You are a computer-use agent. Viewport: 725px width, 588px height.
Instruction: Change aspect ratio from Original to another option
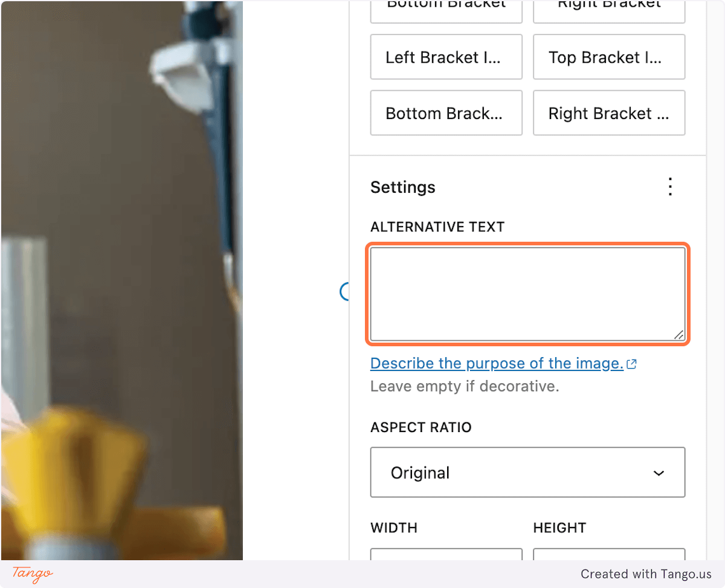(527, 473)
